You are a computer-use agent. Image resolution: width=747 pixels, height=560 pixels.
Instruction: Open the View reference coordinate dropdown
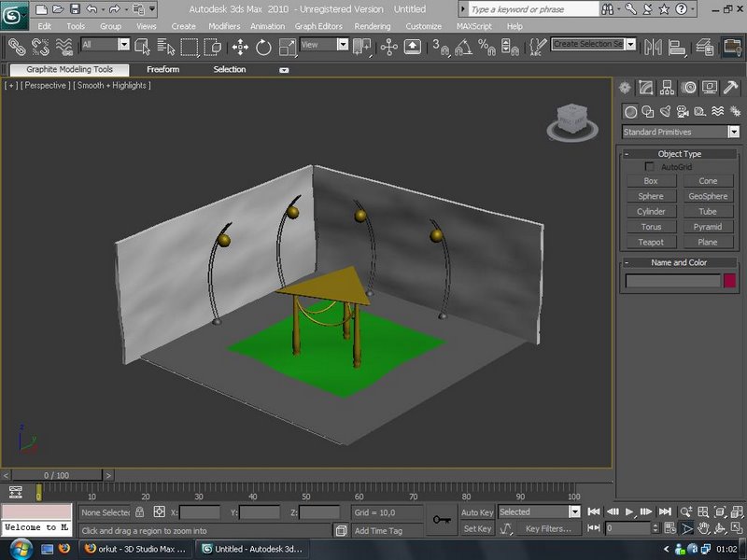pyautogui.click(x=342, y=45)
